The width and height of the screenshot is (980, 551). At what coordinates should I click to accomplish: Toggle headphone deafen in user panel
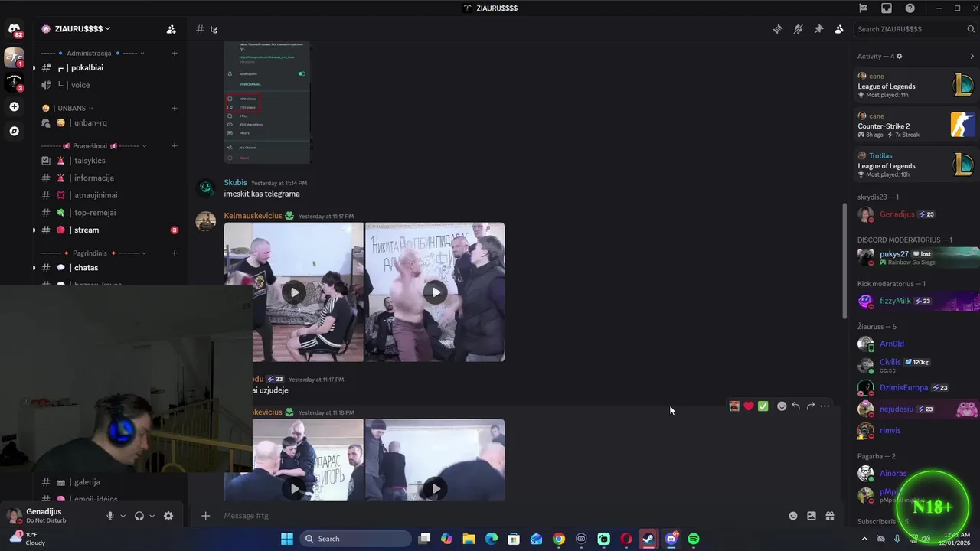139,516
